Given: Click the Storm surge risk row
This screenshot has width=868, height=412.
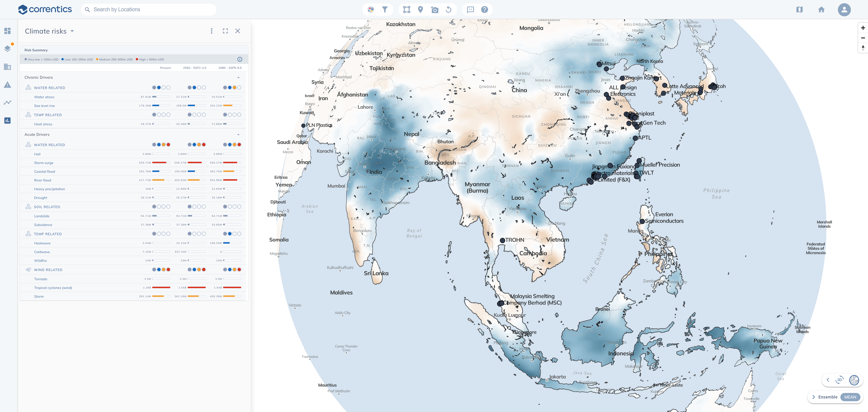Looking at the screenshot, I should pos(44,163).
